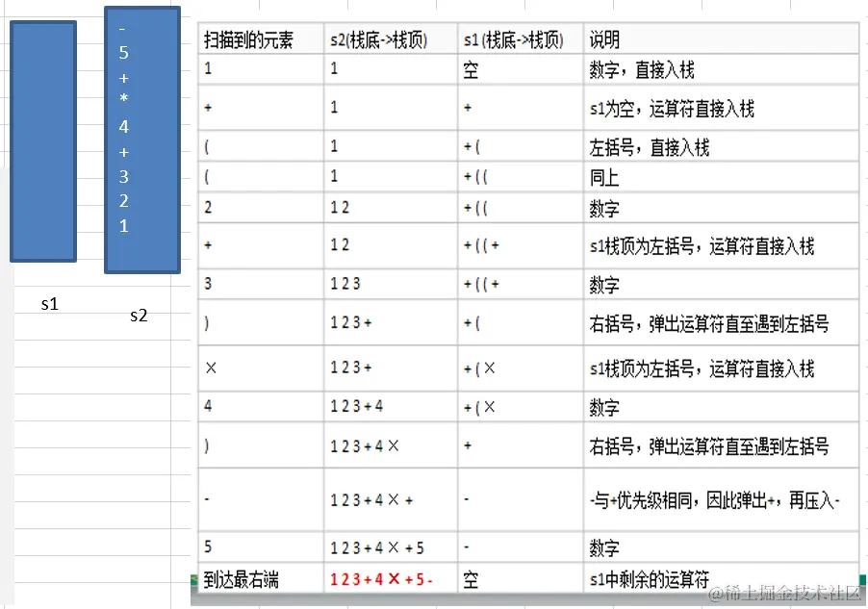
Task: Select s1 cell "+ (" in the 左括号 row
Action: [521, 146]
